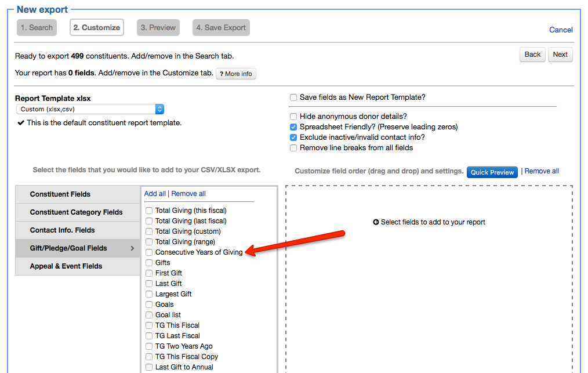Check the Goals field checkbox
Viewport: 588px width, 373px height.
149,305
